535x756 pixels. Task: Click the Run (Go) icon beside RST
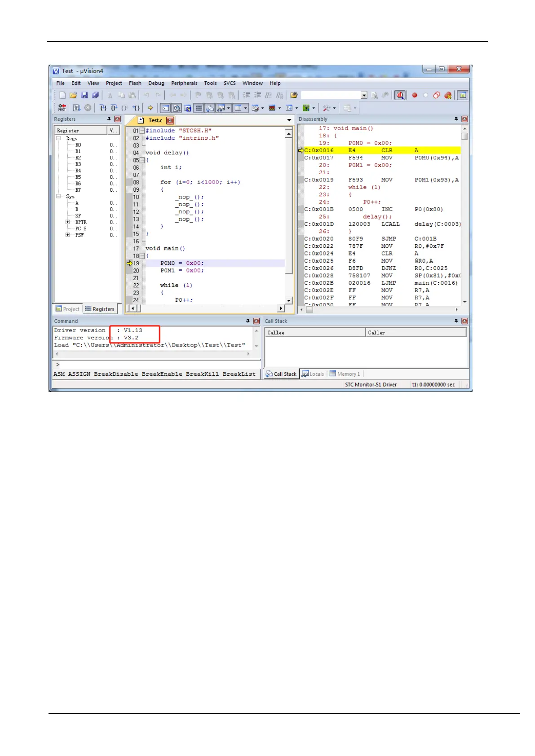(x=77, y=108)
